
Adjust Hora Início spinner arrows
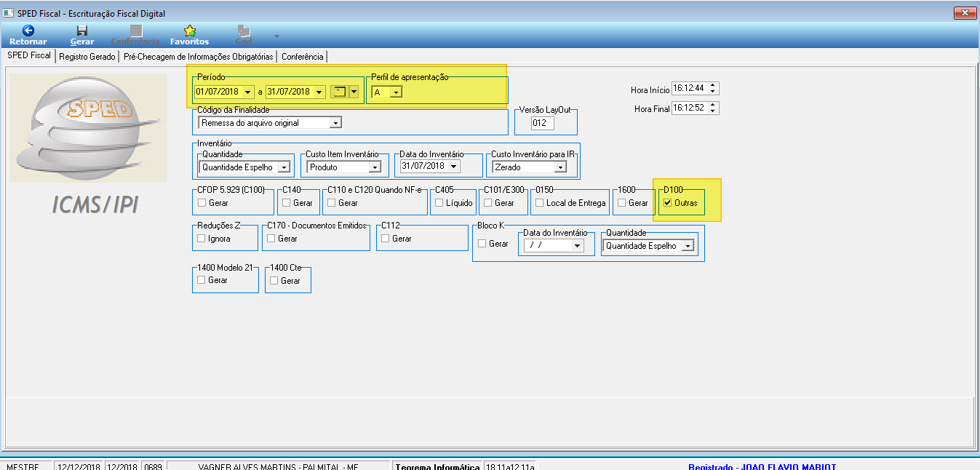713,89
